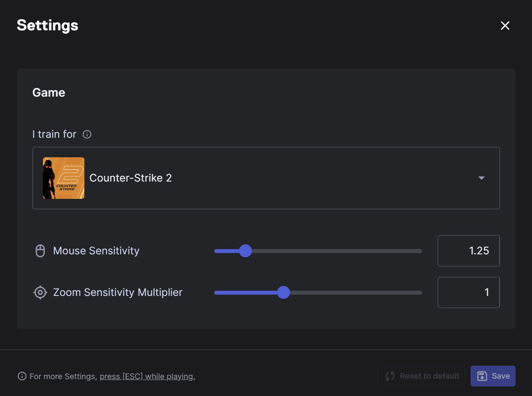Click the Zoom Sensitivity Multiplier slider handle

[284, 292]
